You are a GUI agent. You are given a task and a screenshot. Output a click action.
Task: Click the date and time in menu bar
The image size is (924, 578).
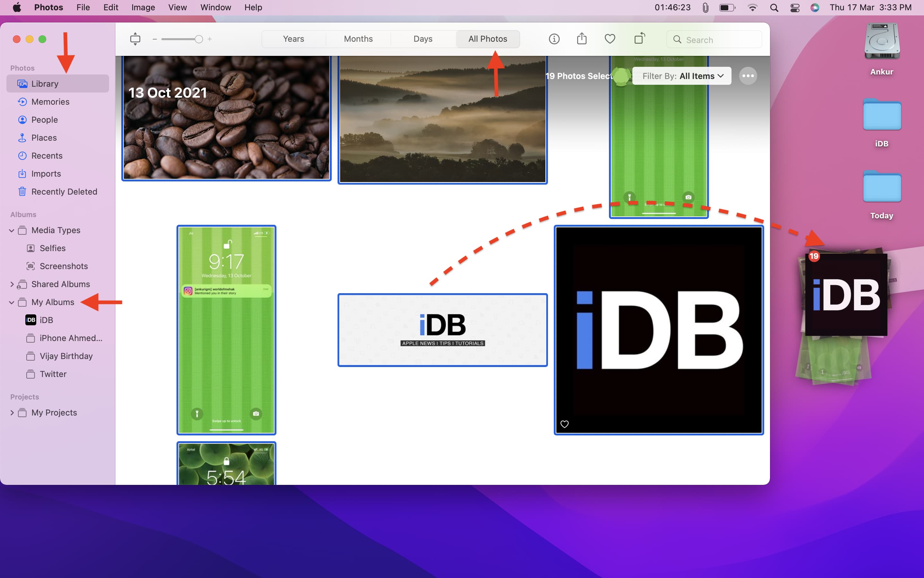(870, 7)
